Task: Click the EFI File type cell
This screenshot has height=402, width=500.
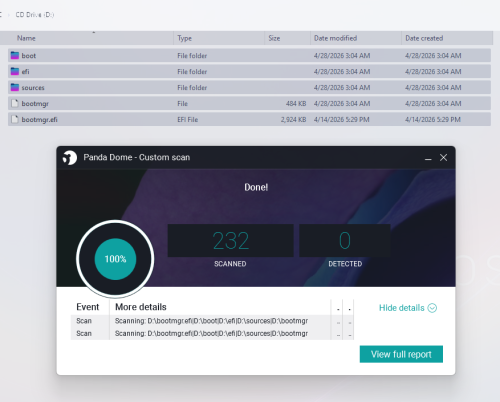Action: tap(187, 120)
